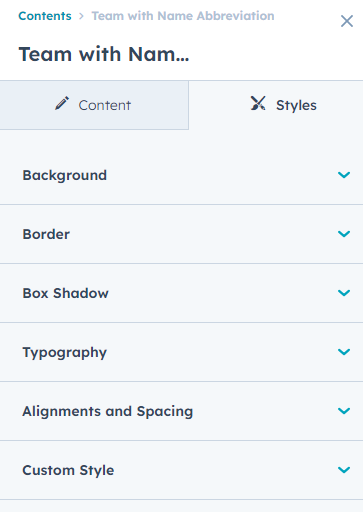The height and width of the screenshot is (512, 363).
Task: Open the Custom Style group label
Action: tap(68, 471)
